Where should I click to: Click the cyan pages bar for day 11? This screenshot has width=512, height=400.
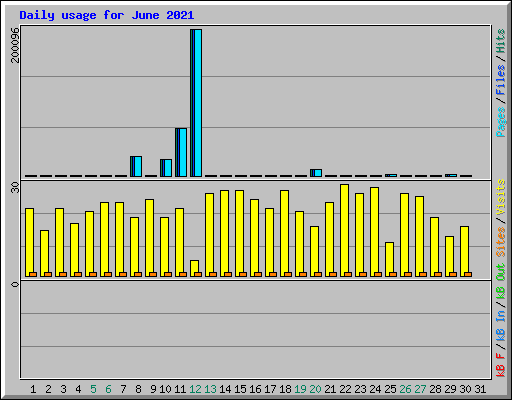[183, 152]
